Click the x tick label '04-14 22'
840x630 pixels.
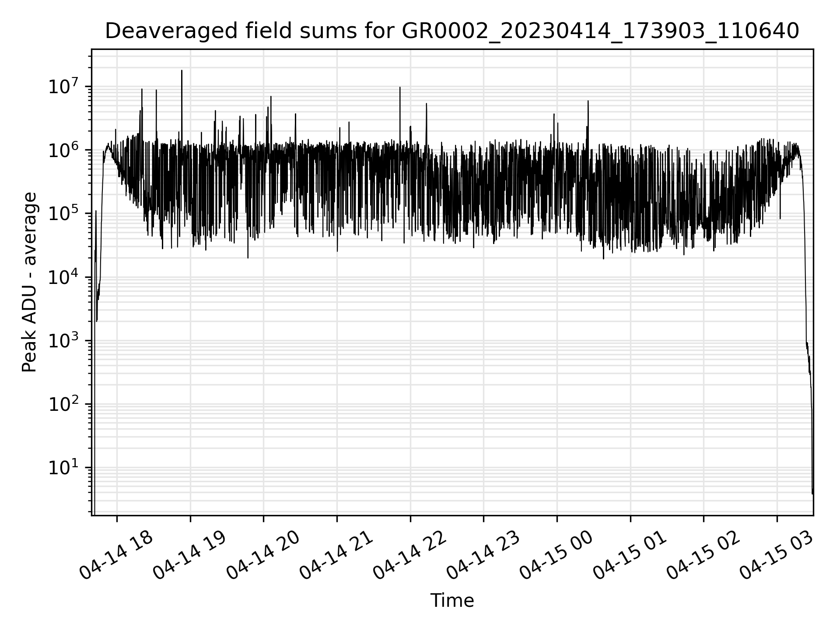409,555
